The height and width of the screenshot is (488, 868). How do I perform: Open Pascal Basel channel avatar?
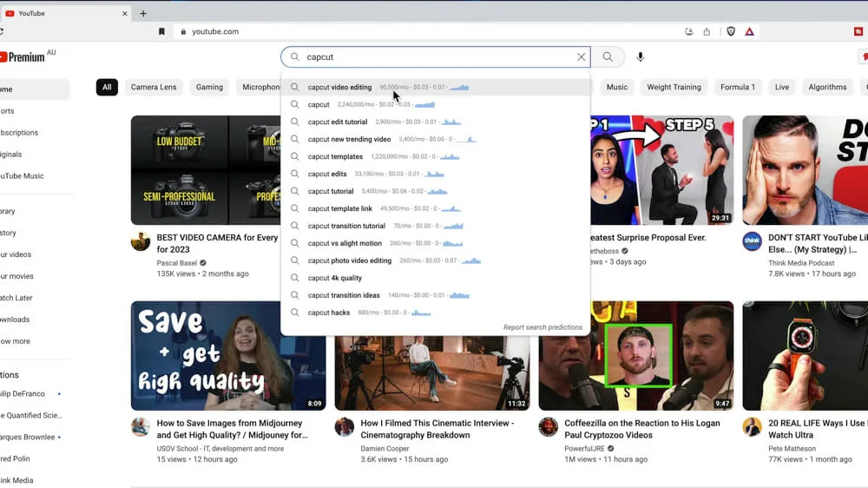tap(141, 241)
